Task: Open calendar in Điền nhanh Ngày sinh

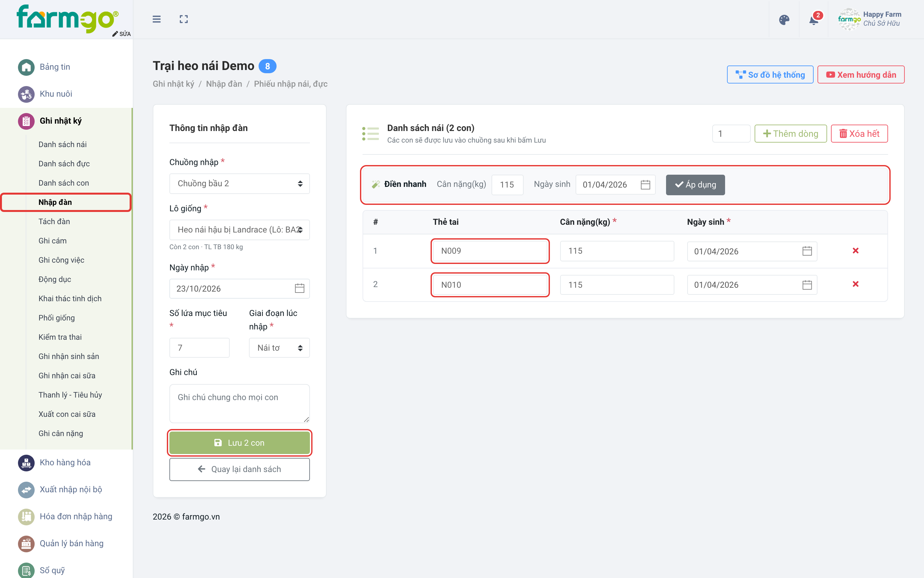Action: click(645, 185)
